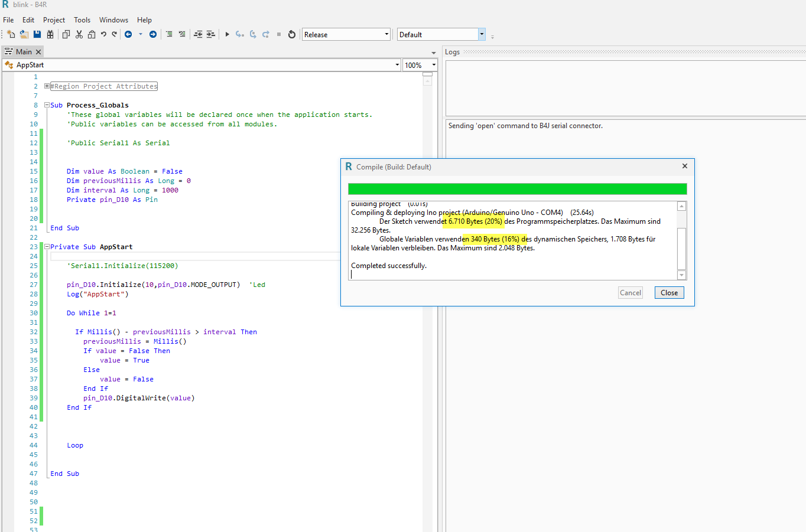
Task: Open an existing project via folder icon
Action: 24,34
